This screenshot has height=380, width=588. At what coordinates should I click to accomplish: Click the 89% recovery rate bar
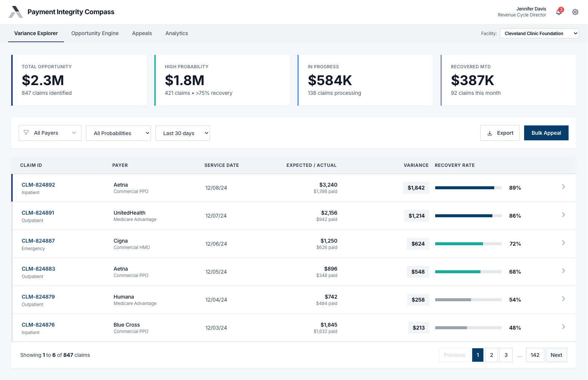468,188
